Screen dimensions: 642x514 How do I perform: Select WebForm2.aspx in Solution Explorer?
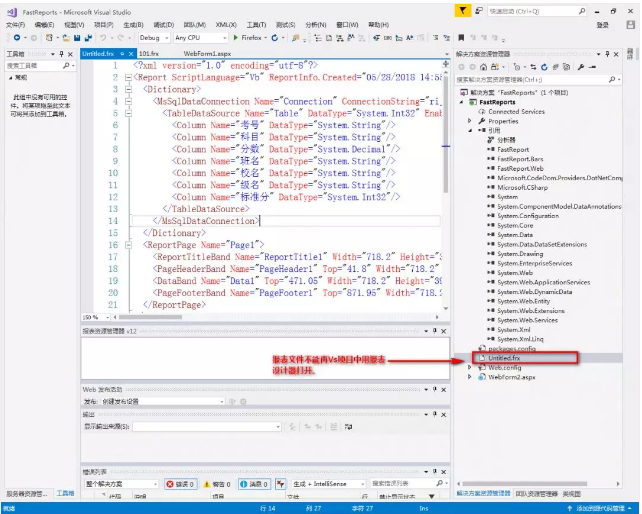(512, 377)
